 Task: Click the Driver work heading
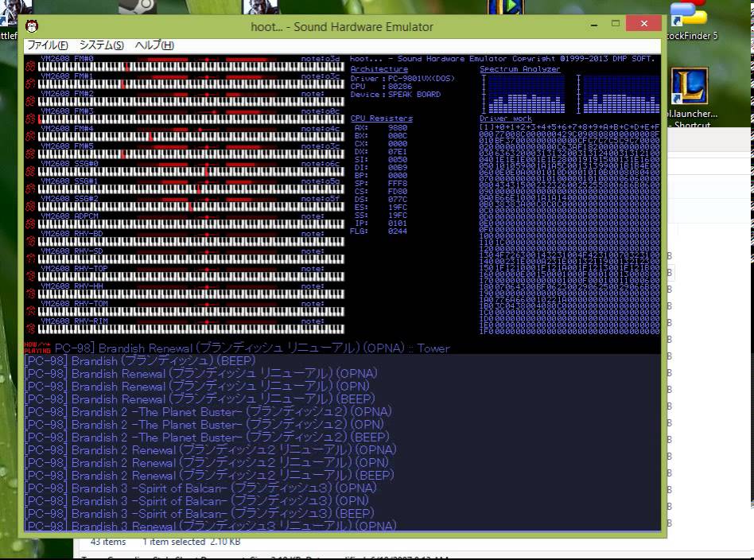pos(505,118)
